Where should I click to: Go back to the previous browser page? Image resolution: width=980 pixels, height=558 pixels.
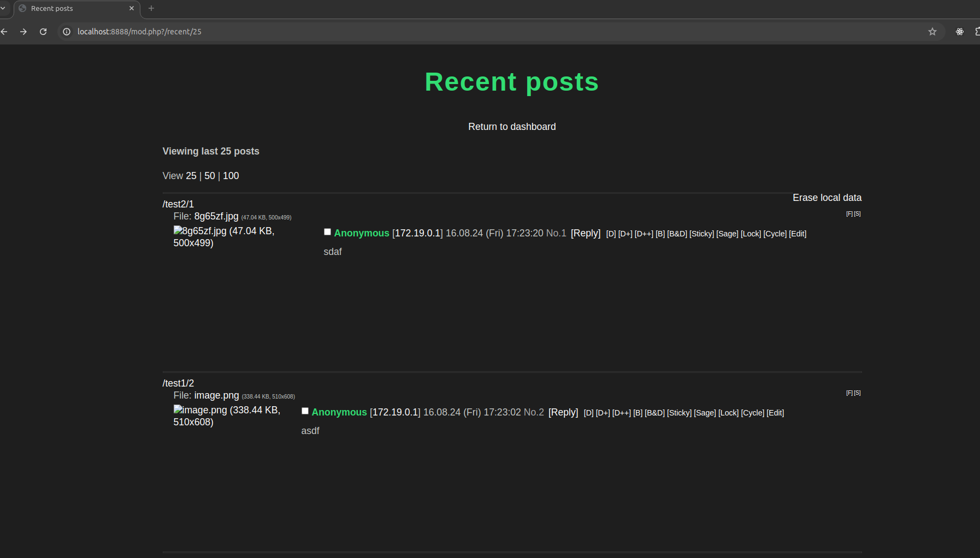coord(4,32)
